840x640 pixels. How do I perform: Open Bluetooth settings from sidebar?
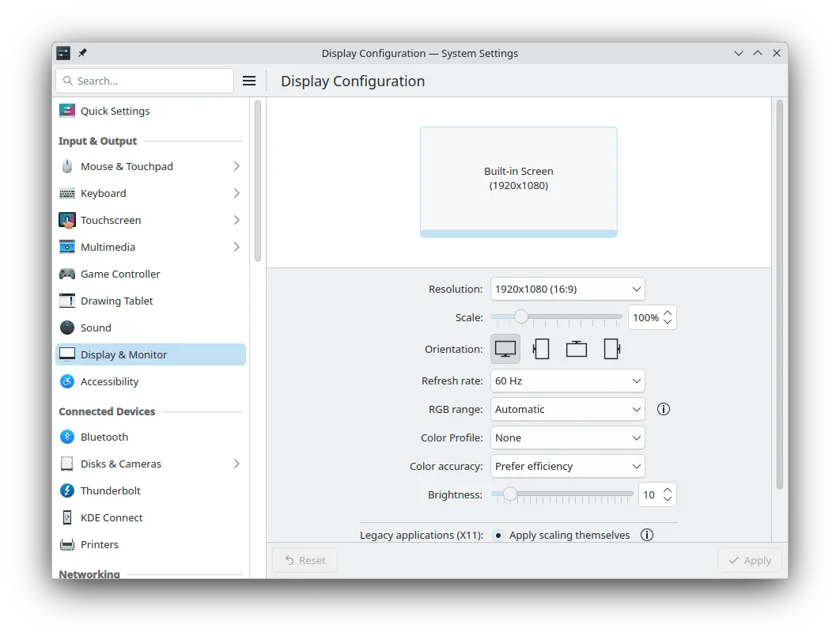(104, 437)
